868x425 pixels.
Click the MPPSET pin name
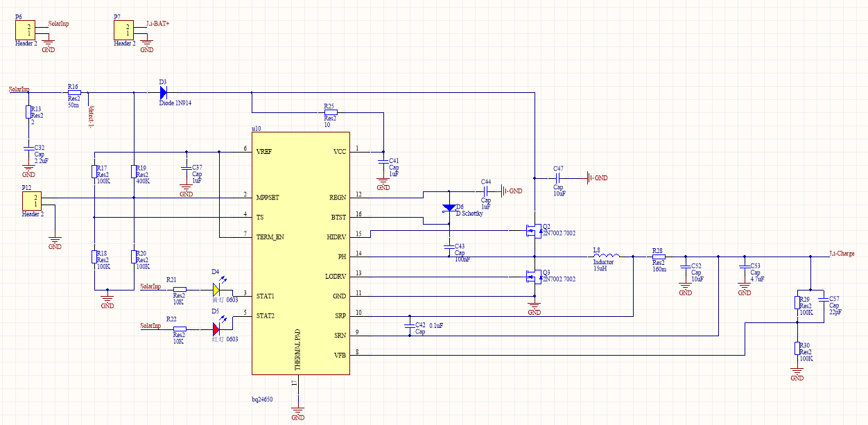(x=268, y=198)
